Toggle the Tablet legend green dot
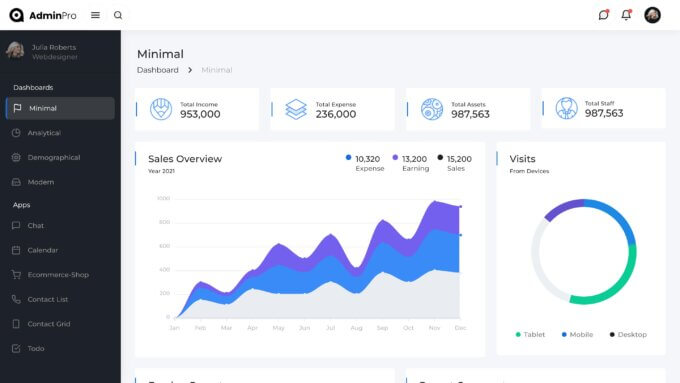 click(518, 334)
